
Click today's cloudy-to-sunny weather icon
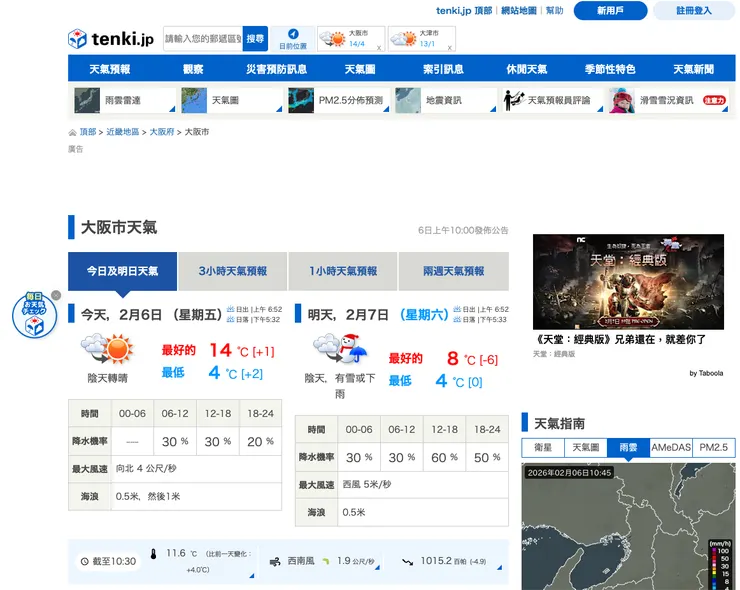tap(108, 349)
